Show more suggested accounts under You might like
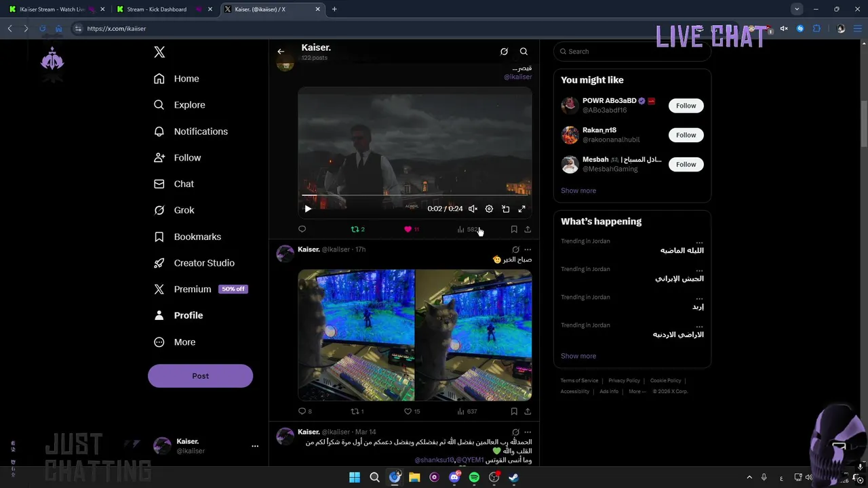The height and width of the screenshot is (488, 868). tap(578, 190)
